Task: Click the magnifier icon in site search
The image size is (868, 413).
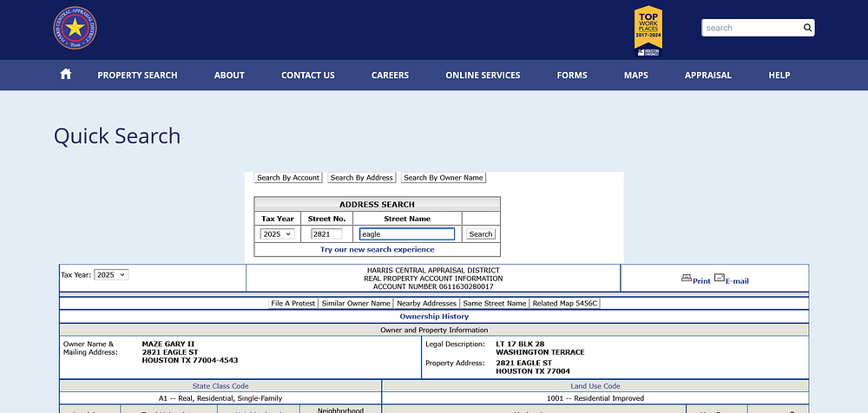Action: (x=807, y=28)
